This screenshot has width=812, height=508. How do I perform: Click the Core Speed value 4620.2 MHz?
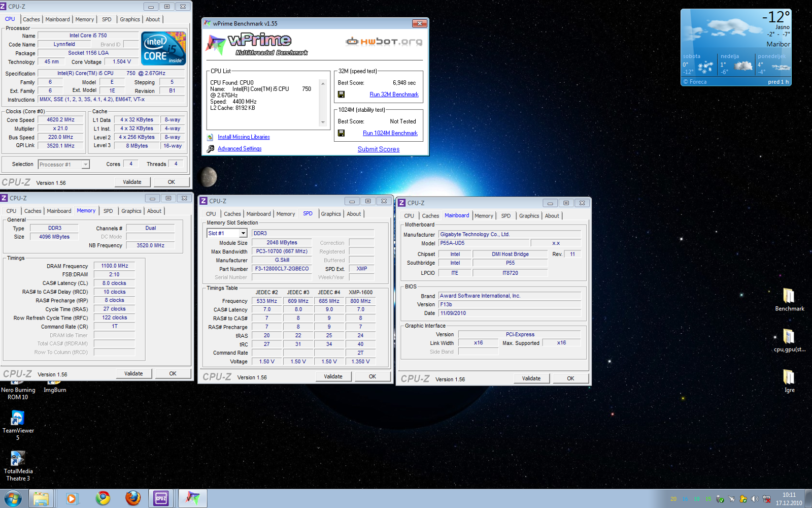60,120
